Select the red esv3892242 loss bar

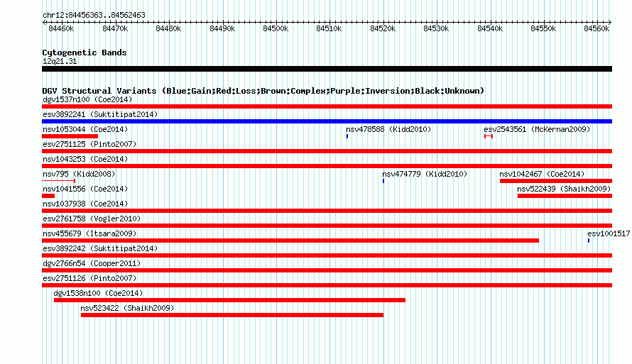[x=327, y=255]
